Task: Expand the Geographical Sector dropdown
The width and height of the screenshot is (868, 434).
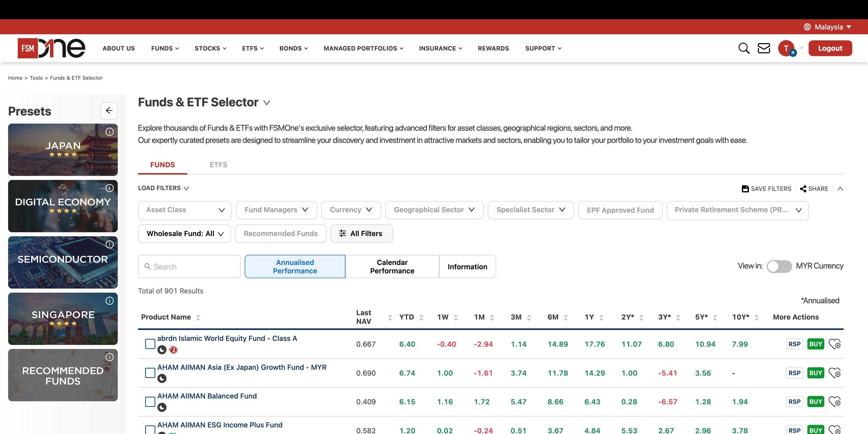Action: [x=434, y=210]
